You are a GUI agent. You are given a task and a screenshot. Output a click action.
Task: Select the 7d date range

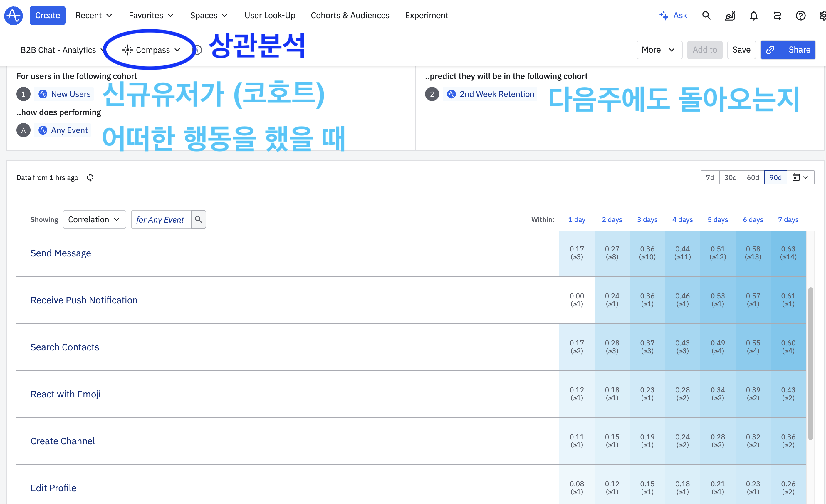point(710,177)
